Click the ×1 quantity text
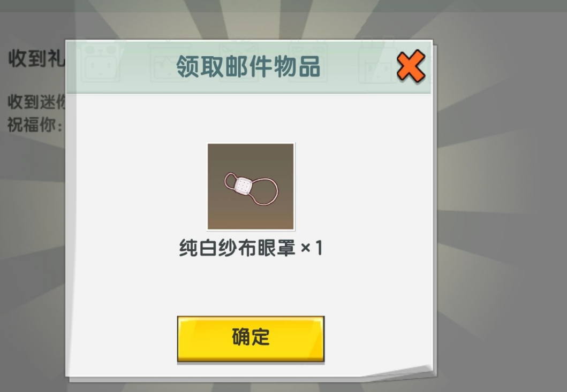Viewport: 567px width, 392px height. [x=312, y=248]
